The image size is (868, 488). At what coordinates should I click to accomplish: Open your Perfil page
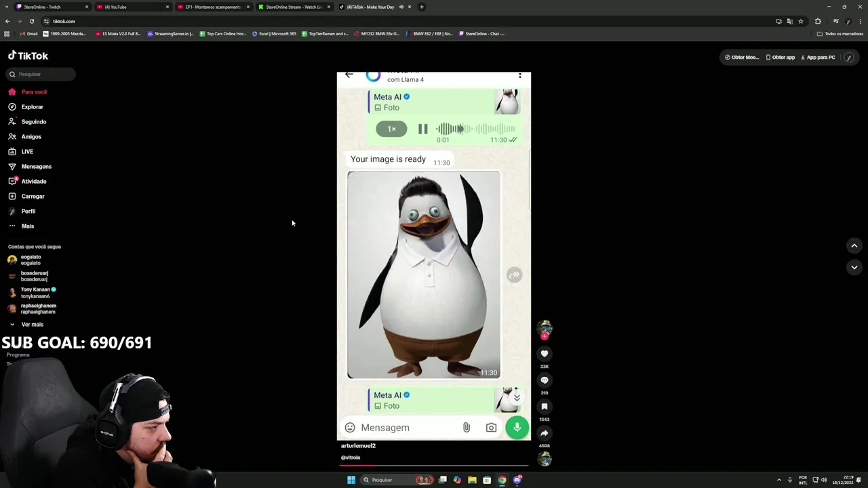coord(22,211)
